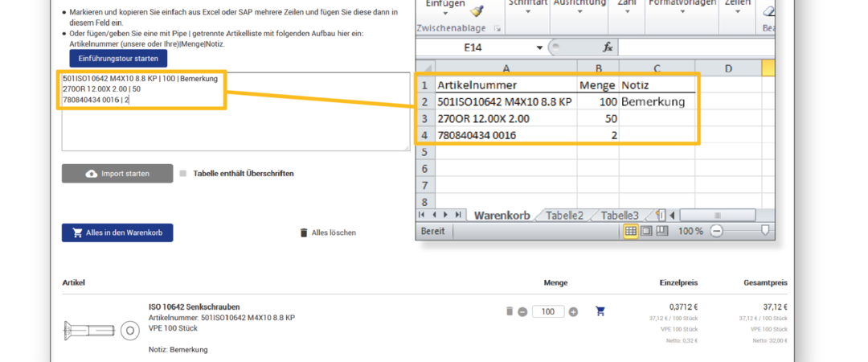Select column D header in Excel

[728, 68]
